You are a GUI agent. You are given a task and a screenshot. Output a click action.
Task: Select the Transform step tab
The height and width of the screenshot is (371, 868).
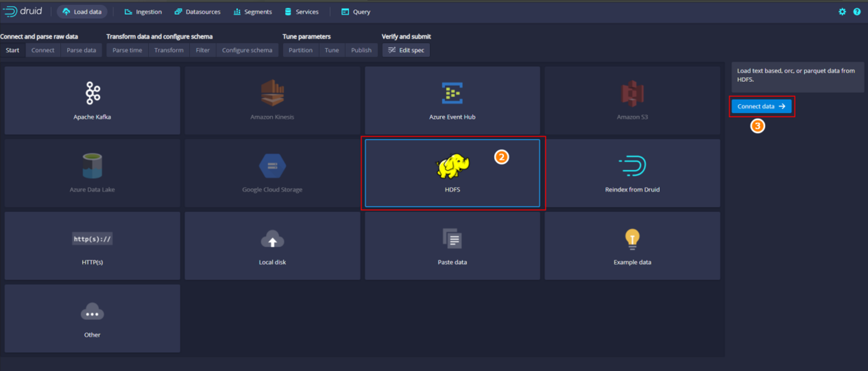coord(169,50)
